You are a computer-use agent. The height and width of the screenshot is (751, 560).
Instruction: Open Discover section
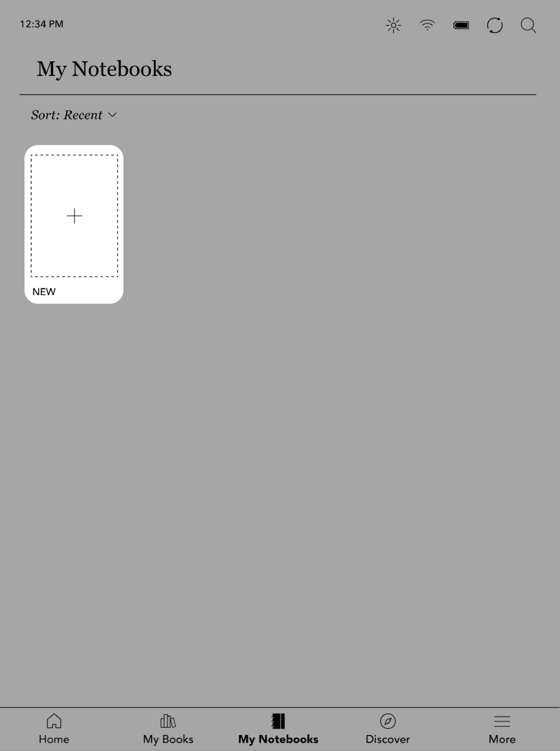[388, 729]
